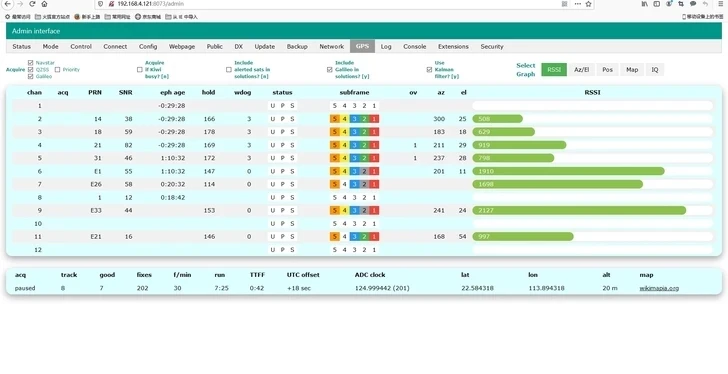Image resolution: width=728 pixels, height=374 pixels.
Task: Go back using the browser back arrow
Action: (7, 4)
